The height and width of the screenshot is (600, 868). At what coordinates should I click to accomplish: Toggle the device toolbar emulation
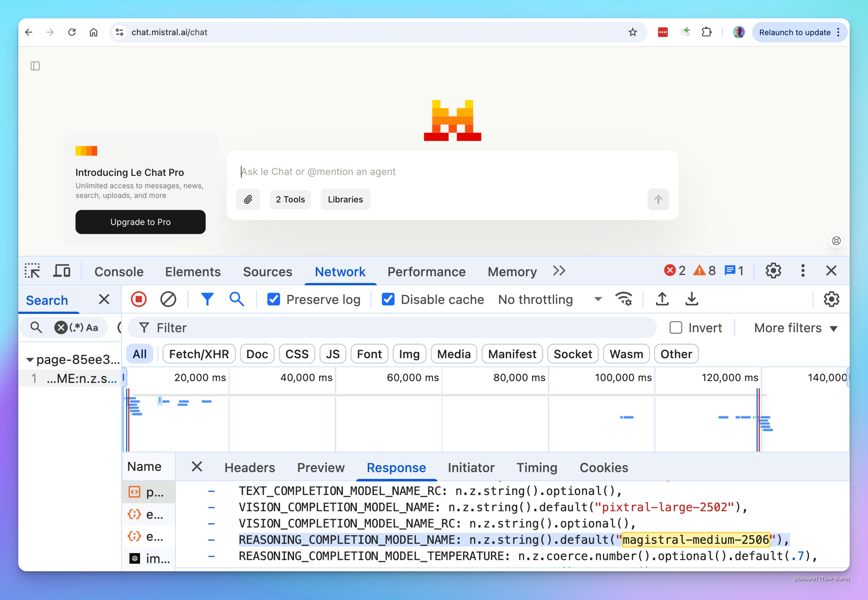point(62,271)
